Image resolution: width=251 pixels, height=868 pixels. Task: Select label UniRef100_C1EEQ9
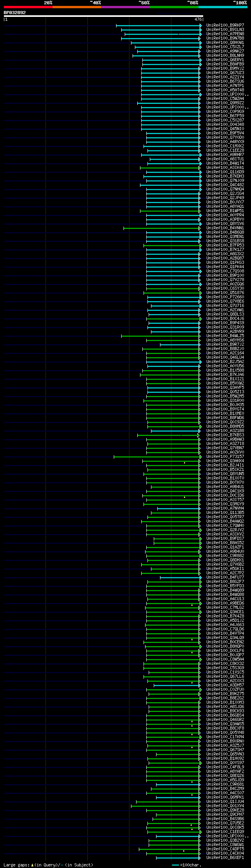tap(225, 832)
